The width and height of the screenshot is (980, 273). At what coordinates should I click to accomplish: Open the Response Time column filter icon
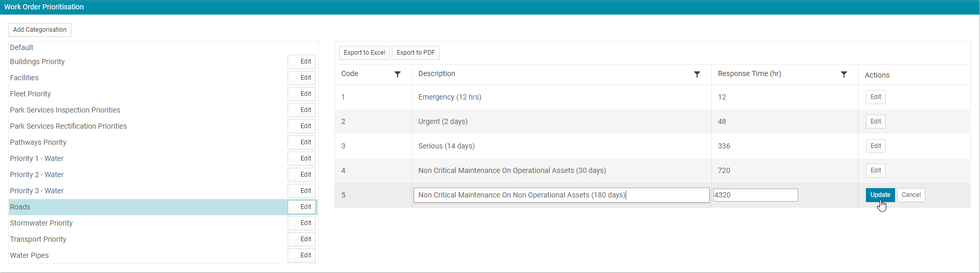coord(844,75)
